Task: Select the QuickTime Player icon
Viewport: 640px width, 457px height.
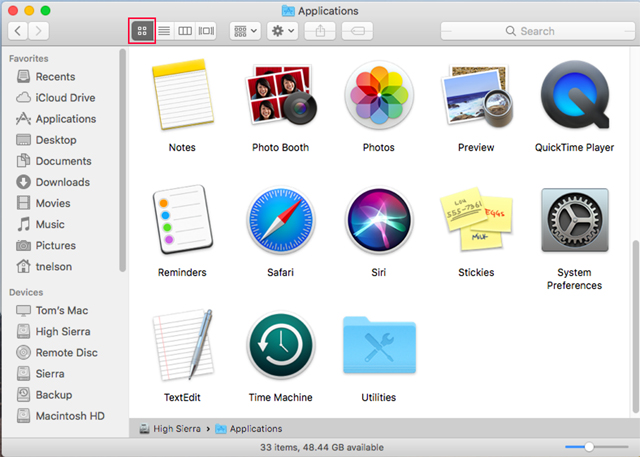Action: [x=574, y=98]
